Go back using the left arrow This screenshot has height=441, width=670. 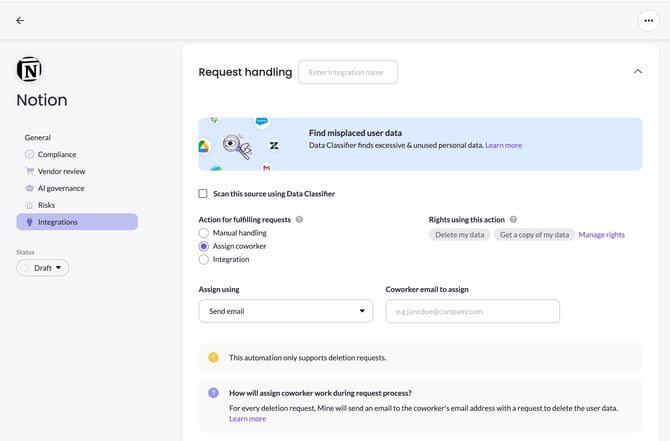pos(20,21)
